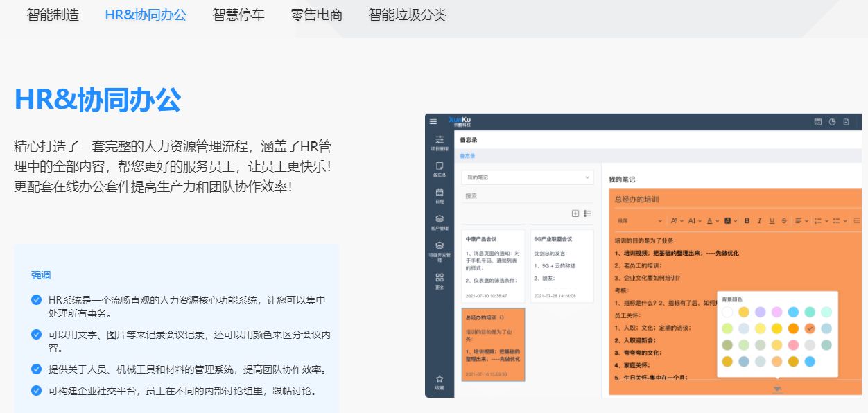Open the orange 总经办的培训（）note card
The width and height of the screenshot is (868, 413).
pyautogui.click(x=493, y=345)
